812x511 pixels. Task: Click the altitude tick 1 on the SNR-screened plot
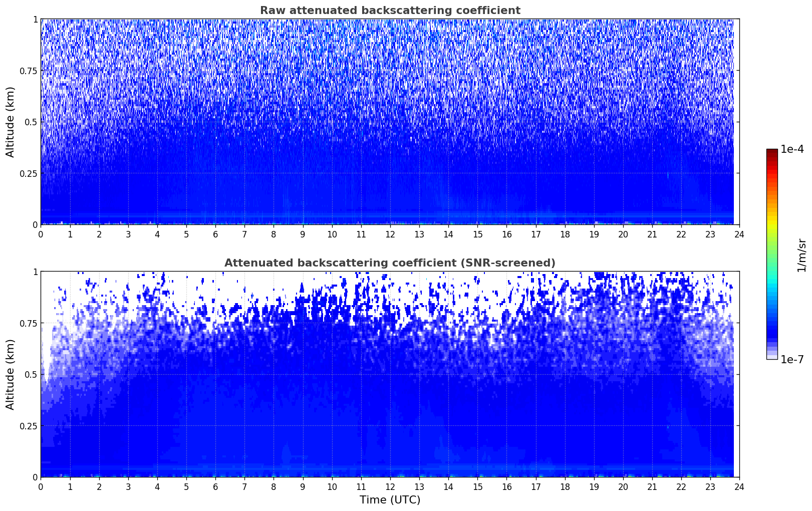tap(36, 272)
